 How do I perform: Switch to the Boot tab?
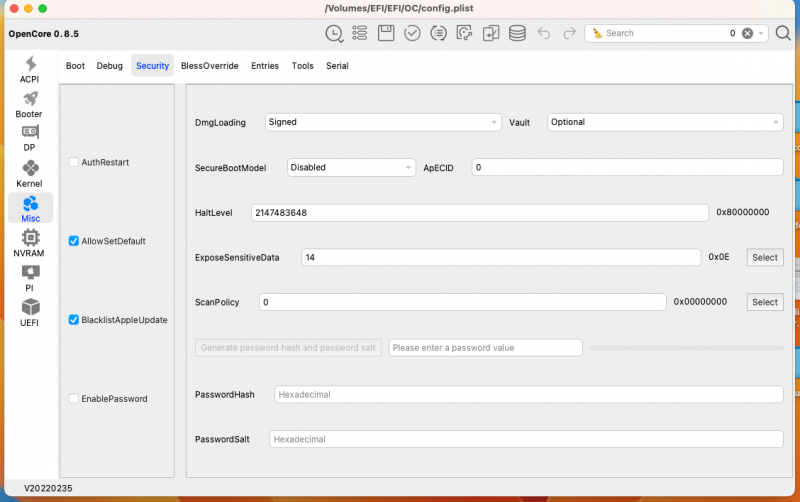tap(76, 66)
